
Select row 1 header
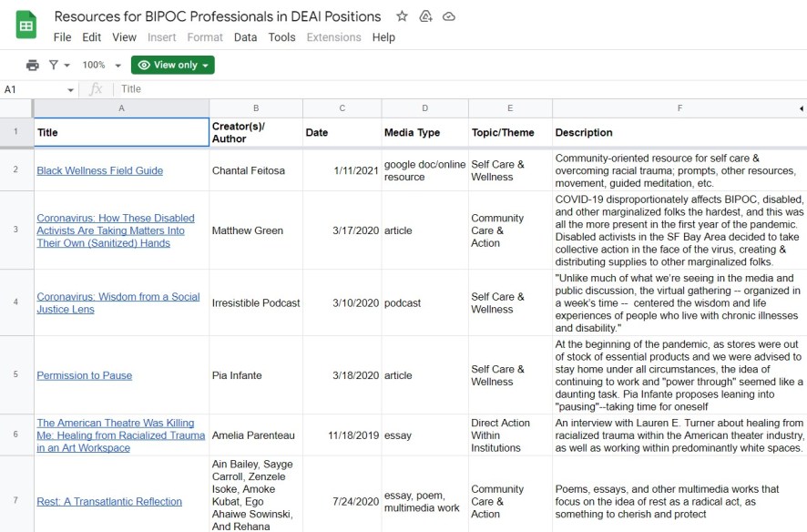pyautogui.click(x=16, y=132)
